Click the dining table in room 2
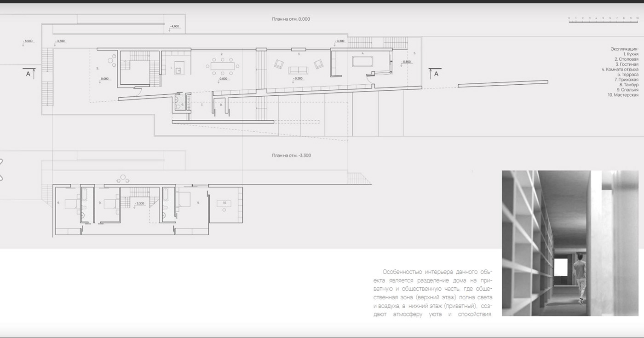644x338 pixels. tap(222, 66)
